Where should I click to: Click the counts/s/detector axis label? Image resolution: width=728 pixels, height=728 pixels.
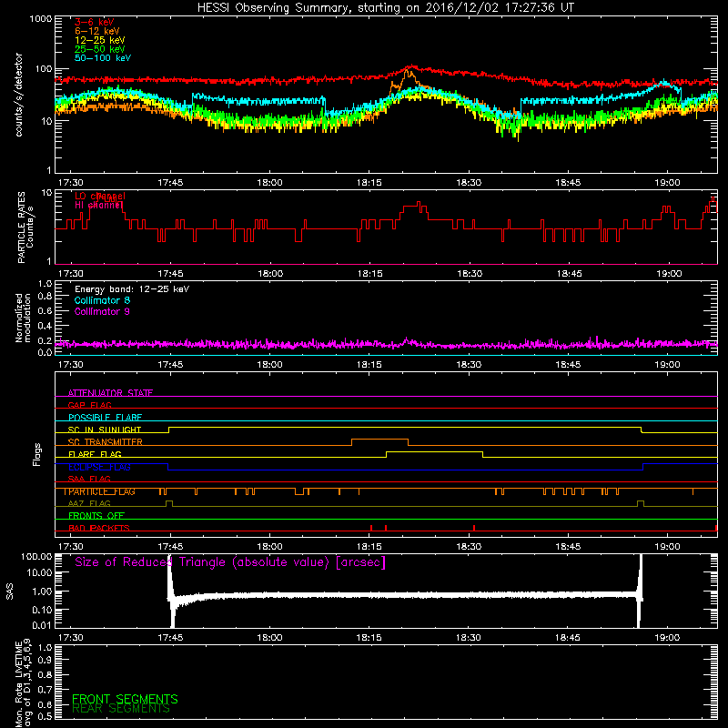click(19, 95)
